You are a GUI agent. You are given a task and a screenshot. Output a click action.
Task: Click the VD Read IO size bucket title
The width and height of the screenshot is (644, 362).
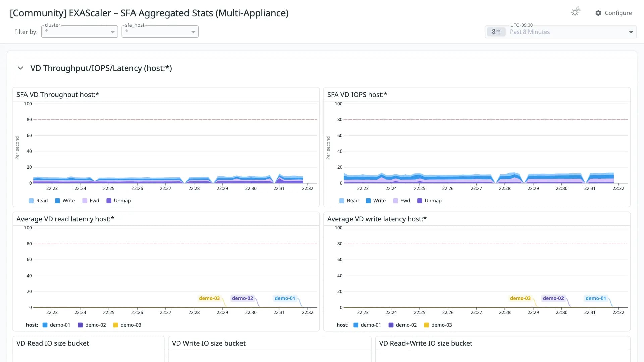pyautogui.click(x=53, y=343)
